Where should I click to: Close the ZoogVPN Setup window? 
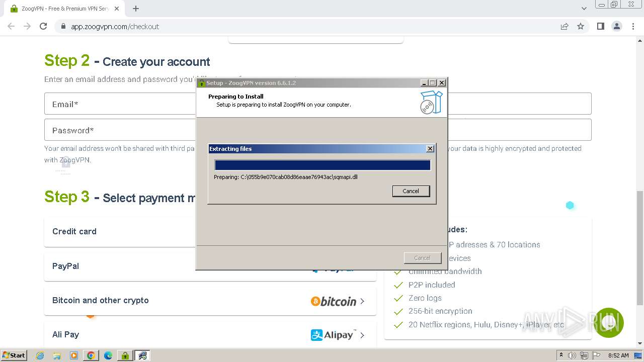pos(442,83)
